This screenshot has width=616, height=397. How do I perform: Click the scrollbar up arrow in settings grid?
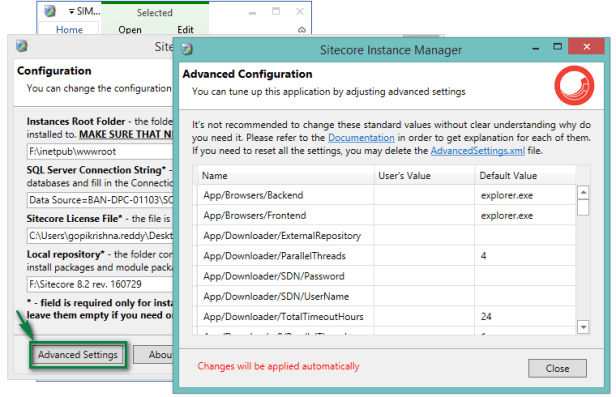click(x=583, y=192)
